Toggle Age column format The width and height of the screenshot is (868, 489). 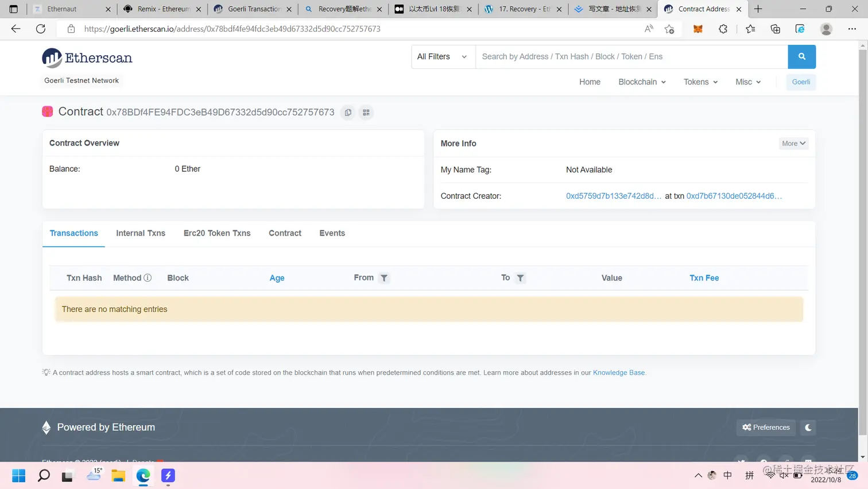[x=277, y=278]
